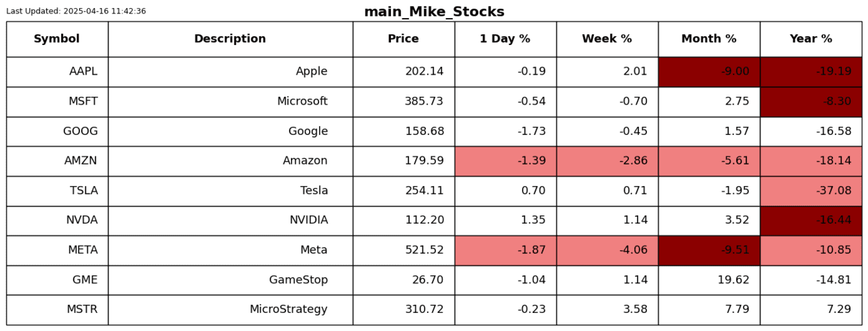Image resolution: width=868 pixels, height=331 pixels.
Task: Select the Week % column header
Action: coord(607,39)
